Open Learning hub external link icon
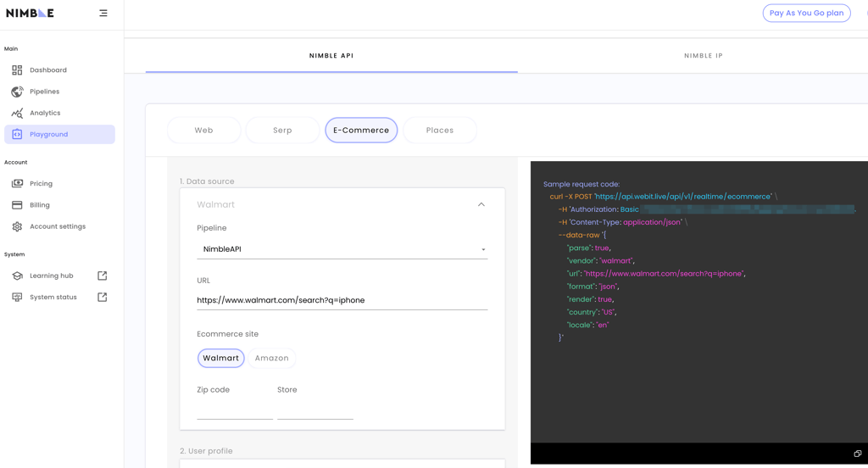Image resolution: width=868 pixels, height=468 pixels. [103, 276]
